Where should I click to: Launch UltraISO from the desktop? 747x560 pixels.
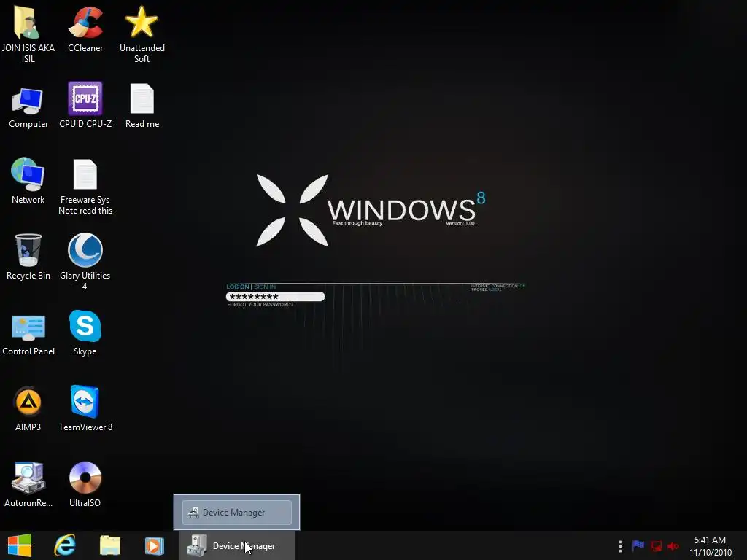[85, 484]
